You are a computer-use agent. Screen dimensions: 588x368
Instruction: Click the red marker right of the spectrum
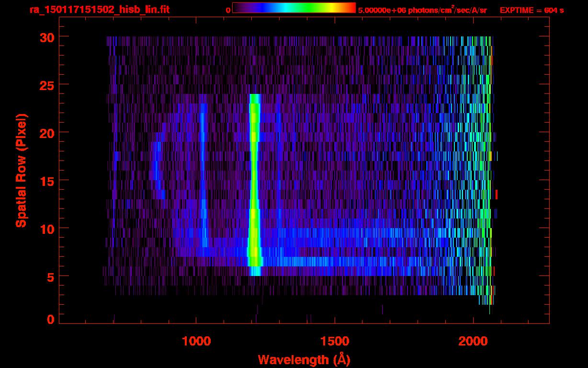[x=497, y=194]
